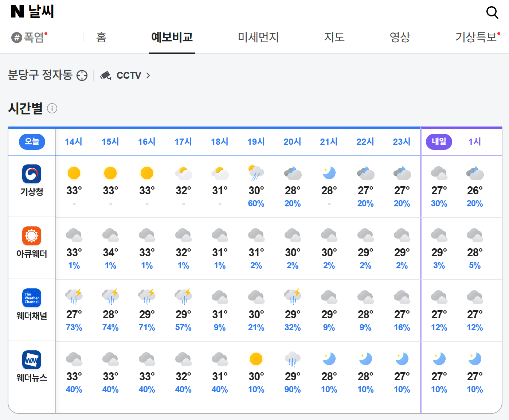Open the 시간별 info tooltip icon
509x420 pixels.
tap(53, 109)
